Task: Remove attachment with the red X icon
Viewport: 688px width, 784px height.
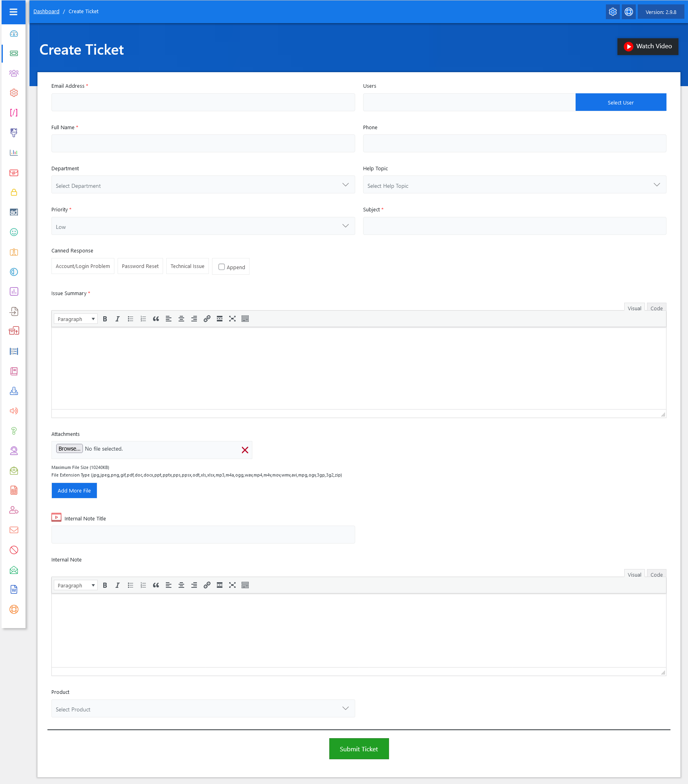Action: point(245,450)
